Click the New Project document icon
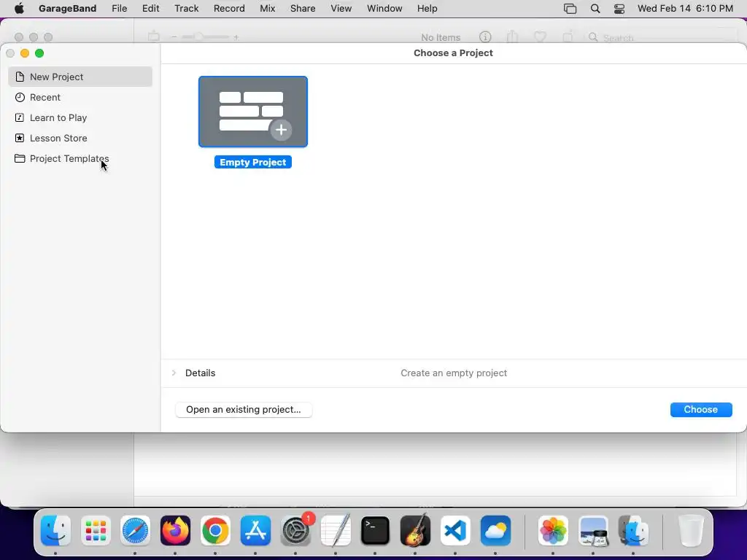Screen dimensions: 747x560 pos(20,77)
